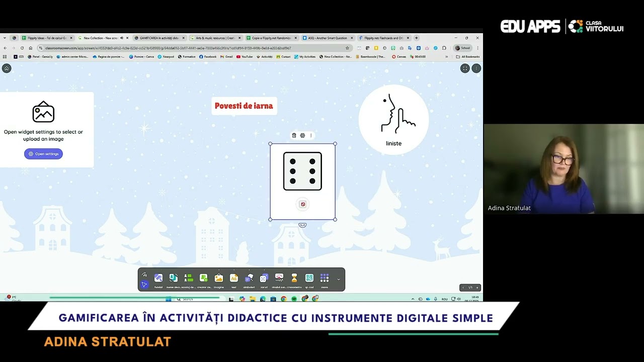This screenshot has height=362, width=644.
Task: Go to the Classroomscreen home button
Action: (x=7, y=68)
